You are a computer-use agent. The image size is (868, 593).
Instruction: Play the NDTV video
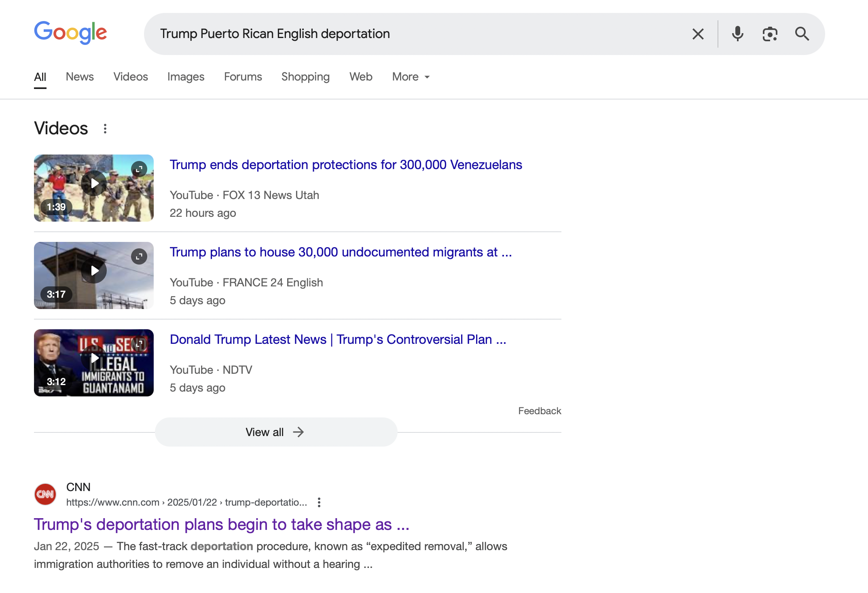coord(94,358)
